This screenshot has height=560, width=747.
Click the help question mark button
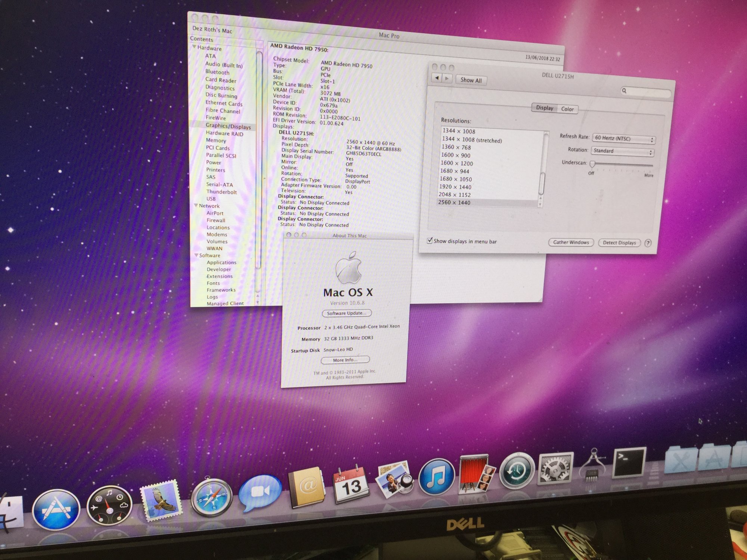click(x=648, y=243)
